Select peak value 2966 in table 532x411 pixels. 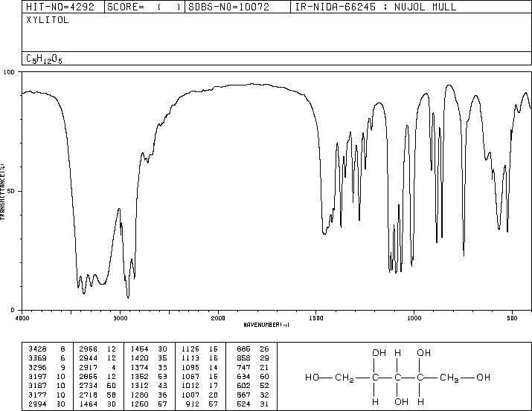tap(89, 349)
